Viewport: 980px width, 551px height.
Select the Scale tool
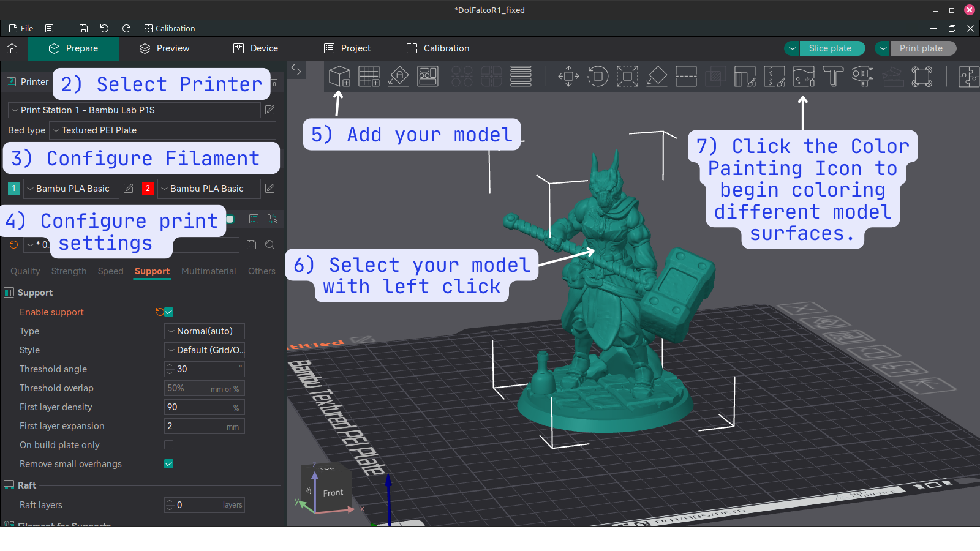point(627,77)
